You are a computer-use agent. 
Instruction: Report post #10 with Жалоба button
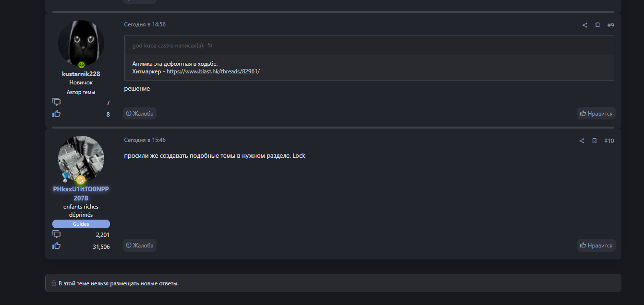140,246
